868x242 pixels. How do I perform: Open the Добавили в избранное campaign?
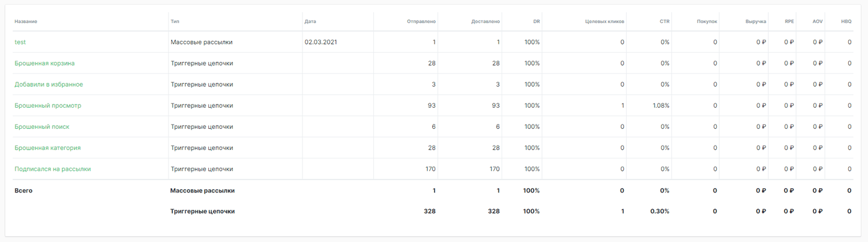[49, 84]
